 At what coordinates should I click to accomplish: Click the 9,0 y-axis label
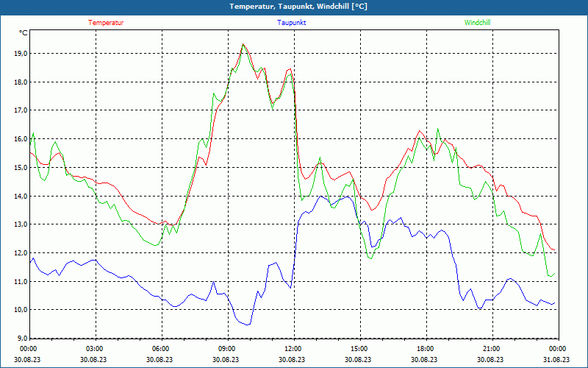(23, 338)
